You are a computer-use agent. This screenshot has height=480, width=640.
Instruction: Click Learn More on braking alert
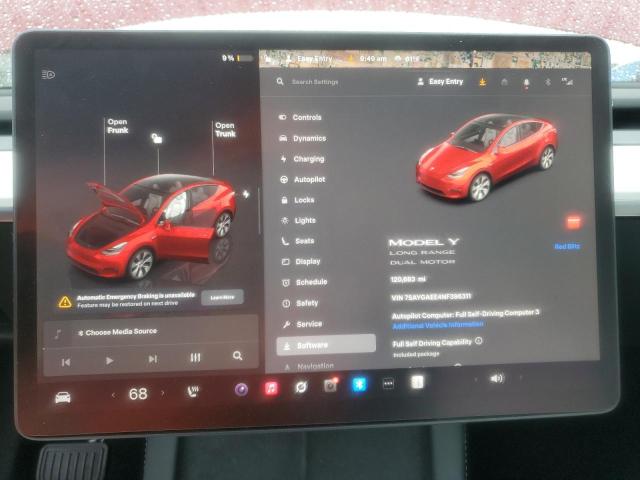[x=222, y=297]
